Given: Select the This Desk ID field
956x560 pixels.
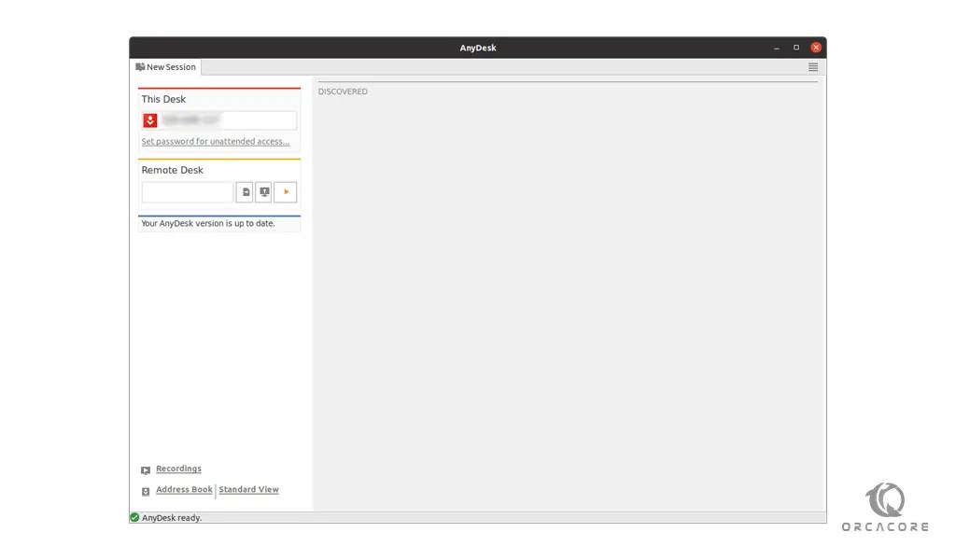Looking at the screenshot, I should pyautogui.click(x=229, y=119).
